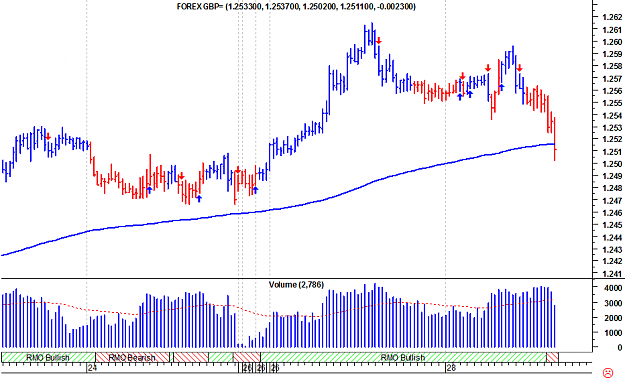Click the red sell arrow beside the 1.261 peak

[379, 40]
